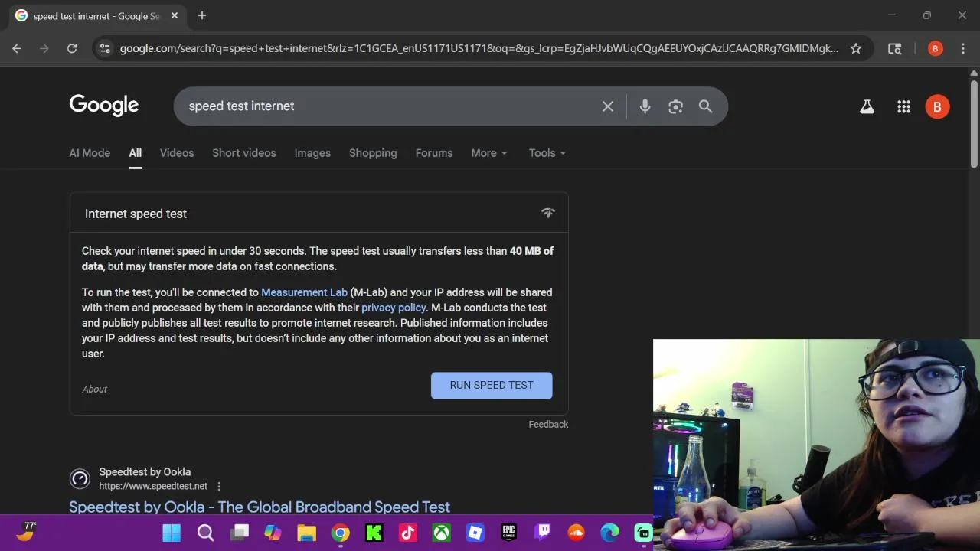This screenshot has height=551, width=980.
Task: Open Chrome three-dot menu
Action: [963, 48]
